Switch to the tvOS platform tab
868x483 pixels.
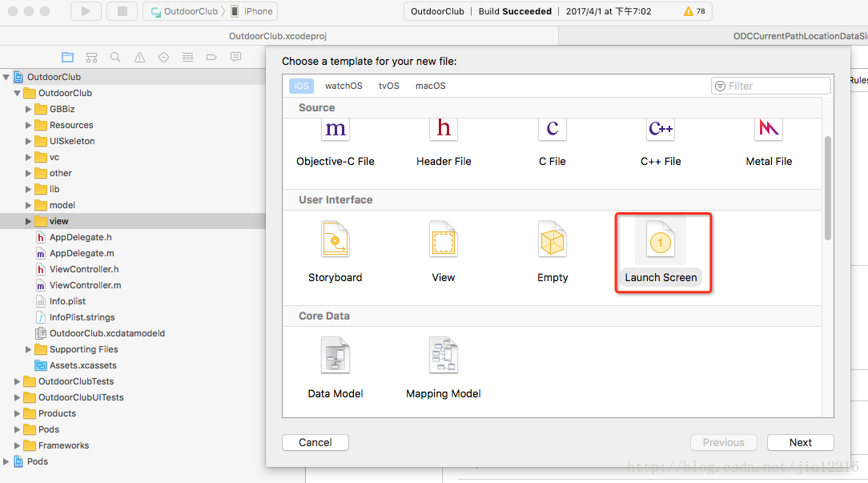tap(388, 86)
